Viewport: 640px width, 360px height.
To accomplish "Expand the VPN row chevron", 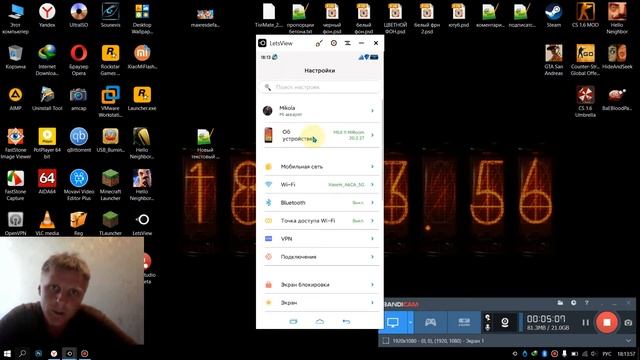I will [x=372, y=238].
